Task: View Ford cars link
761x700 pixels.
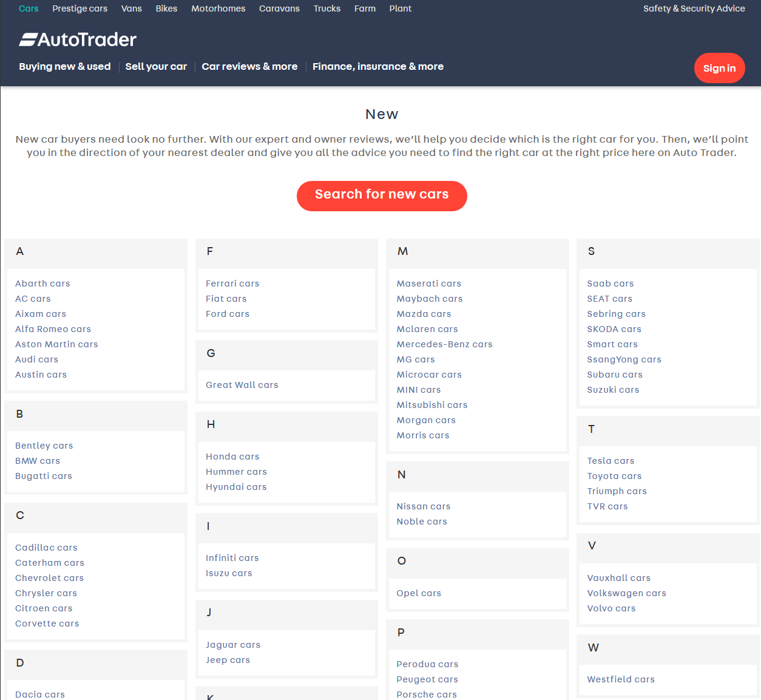Action: [228, 314]
